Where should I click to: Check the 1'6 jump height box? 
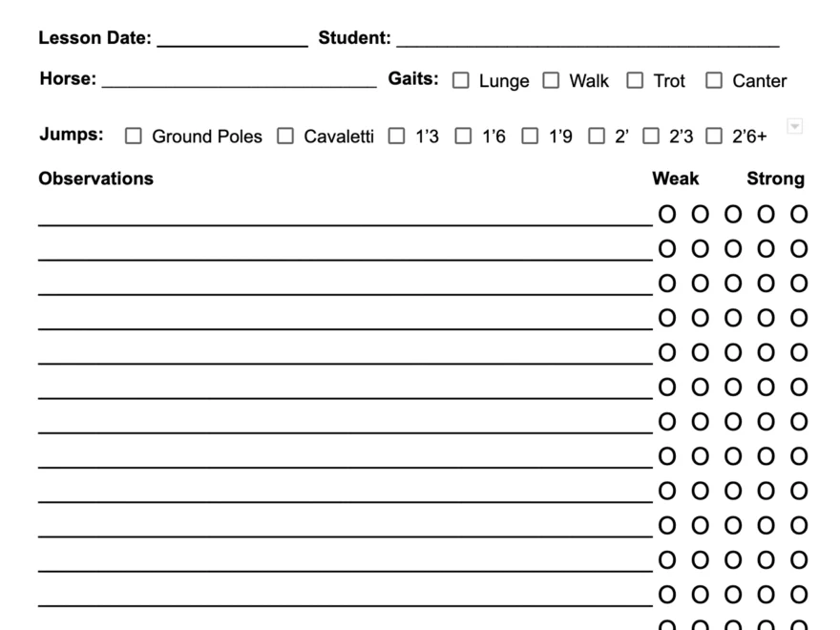point(463,136)
